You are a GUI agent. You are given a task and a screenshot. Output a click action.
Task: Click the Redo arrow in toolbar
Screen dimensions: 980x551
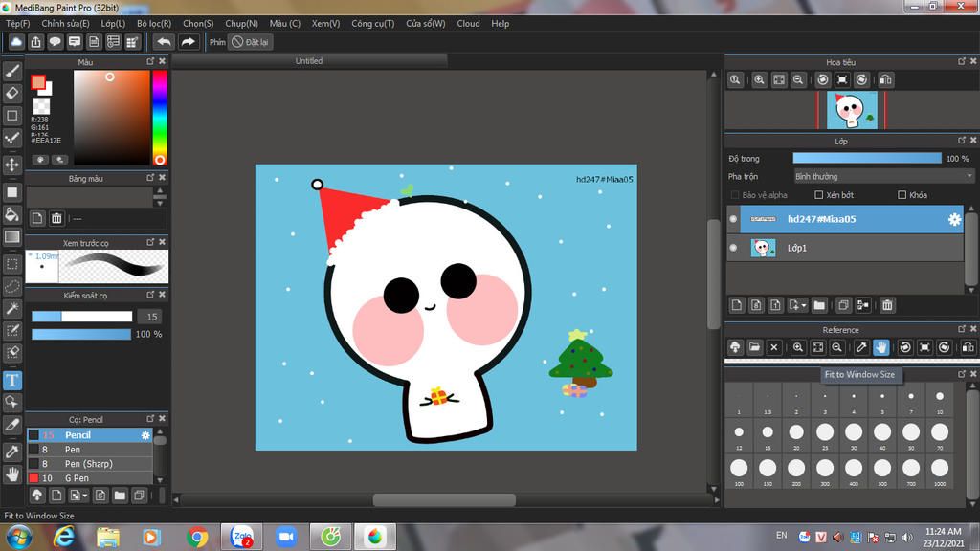[x=188, y=42]
